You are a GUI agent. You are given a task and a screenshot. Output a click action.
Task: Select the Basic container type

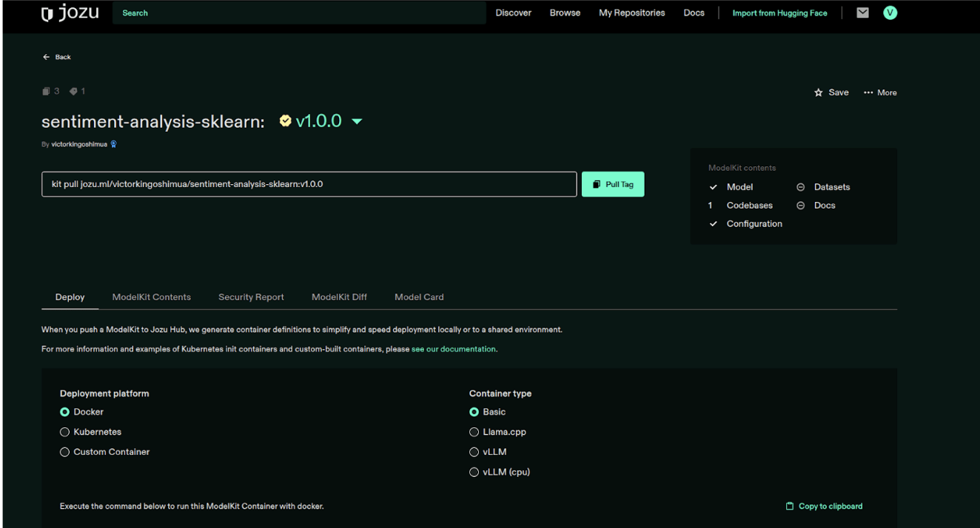(474, 412)
